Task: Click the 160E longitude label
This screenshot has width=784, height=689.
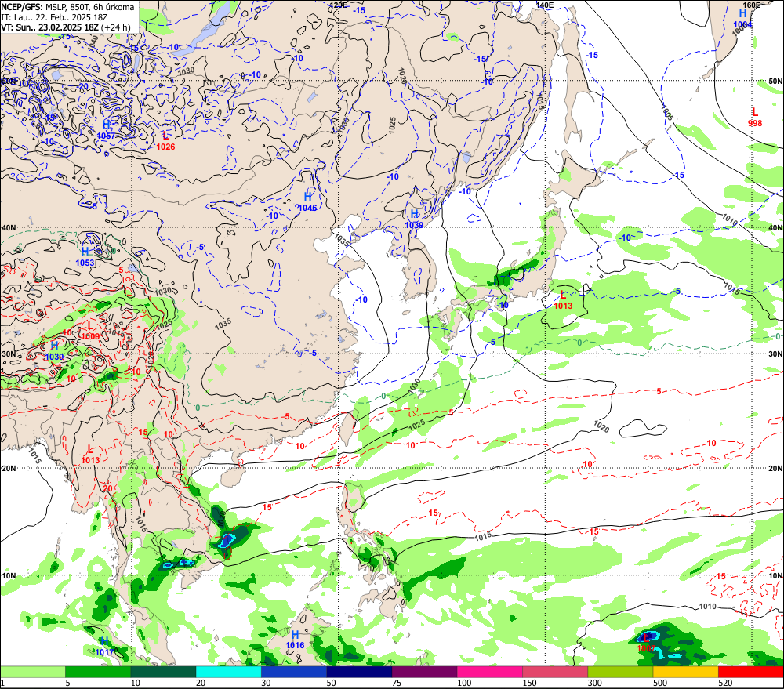Action: coord(752,5)
